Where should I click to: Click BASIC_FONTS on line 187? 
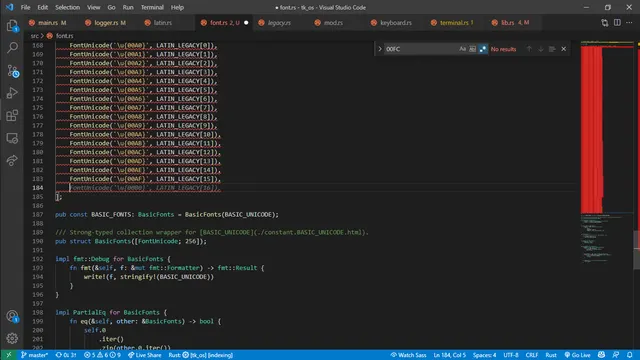point(111,215)
